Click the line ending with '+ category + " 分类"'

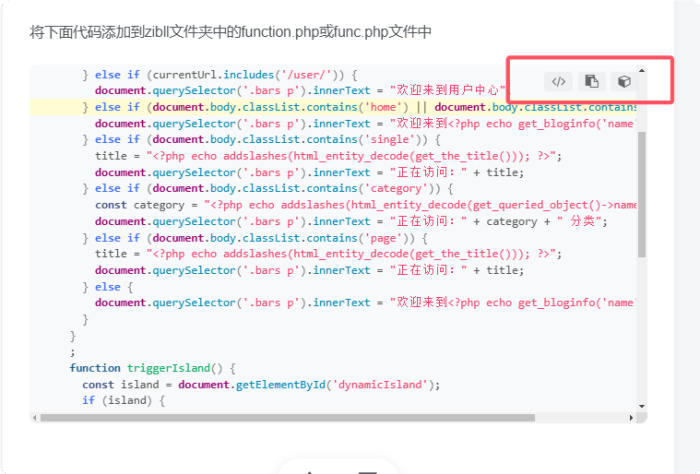[x=351, y=221]
